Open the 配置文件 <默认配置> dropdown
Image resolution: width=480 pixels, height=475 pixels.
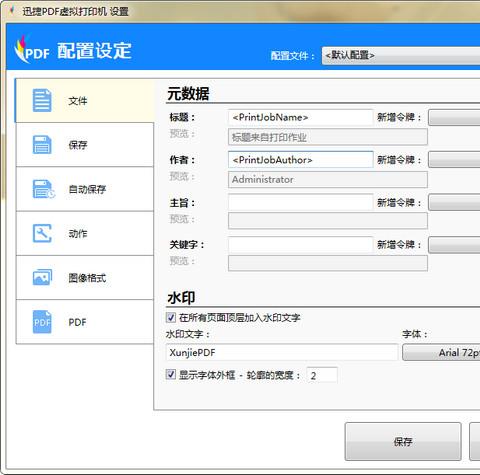pos(401,56)
